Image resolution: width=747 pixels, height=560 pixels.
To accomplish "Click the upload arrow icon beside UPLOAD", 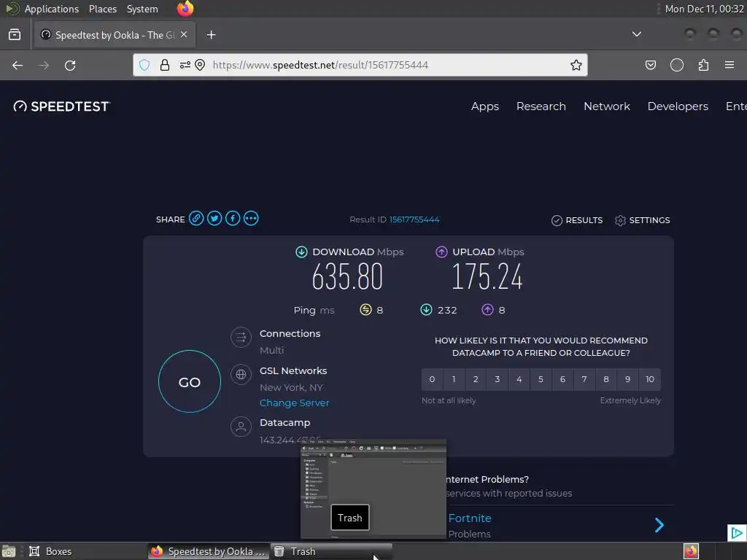I will pyautogui.click(x=441, y=252).
